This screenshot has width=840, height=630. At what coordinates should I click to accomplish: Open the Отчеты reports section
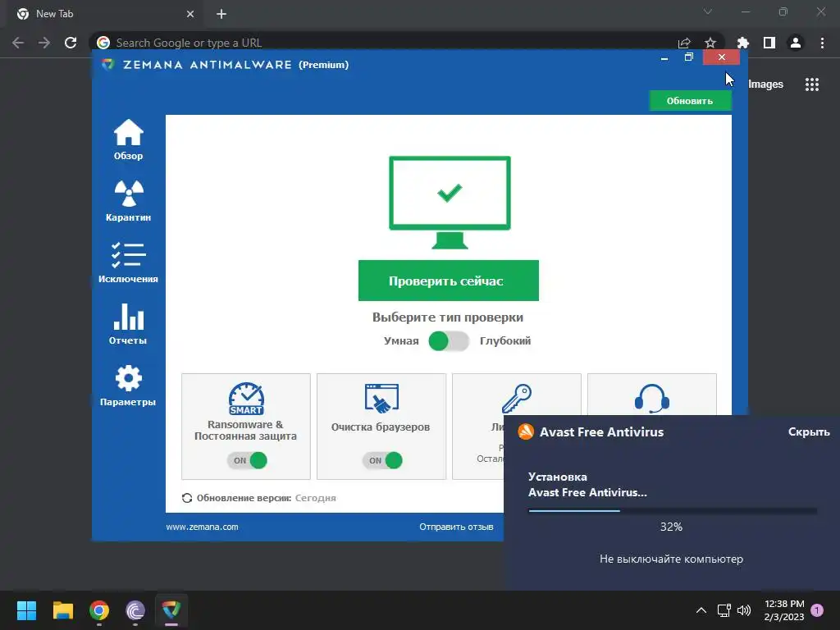coord(128,324)
